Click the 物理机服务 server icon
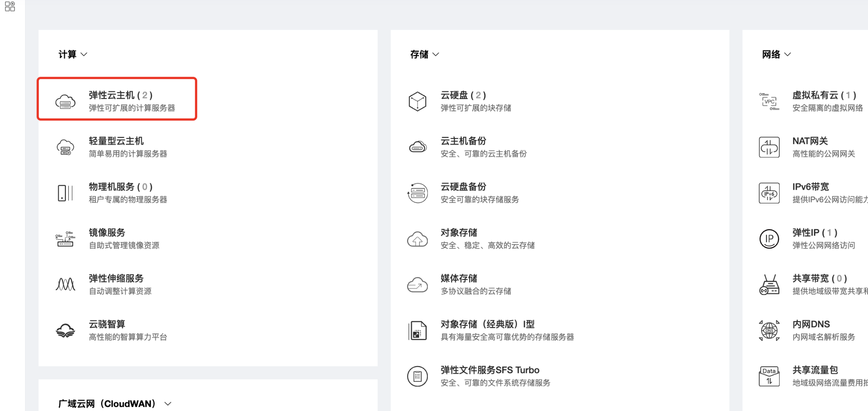 pos(65,193)
